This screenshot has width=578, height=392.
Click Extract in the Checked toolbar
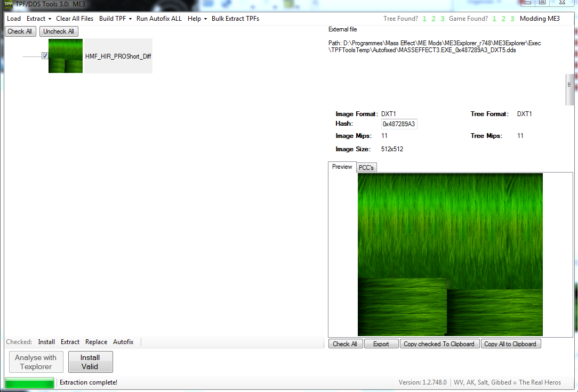click(x=70, y=342)
